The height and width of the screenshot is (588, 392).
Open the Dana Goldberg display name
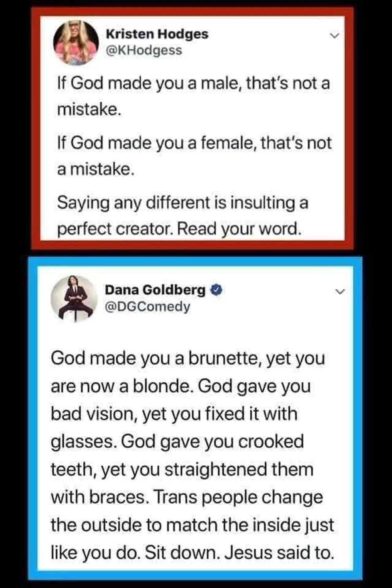[155, 290]
